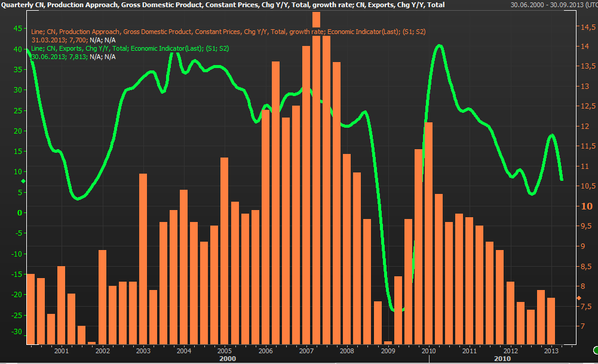
Task: Click the 2013 year label on time axis
Action: [551, 350]
